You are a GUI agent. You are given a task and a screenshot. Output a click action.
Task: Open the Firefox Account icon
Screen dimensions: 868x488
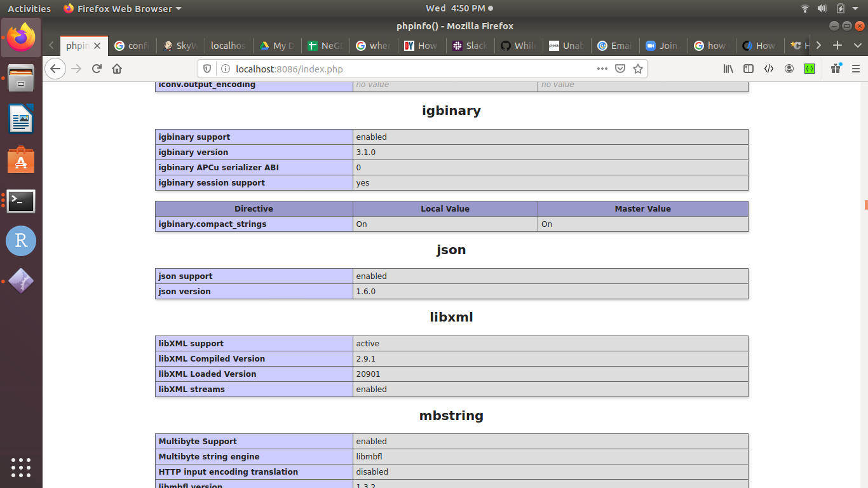pyautogui.click(x=789, y=69)
